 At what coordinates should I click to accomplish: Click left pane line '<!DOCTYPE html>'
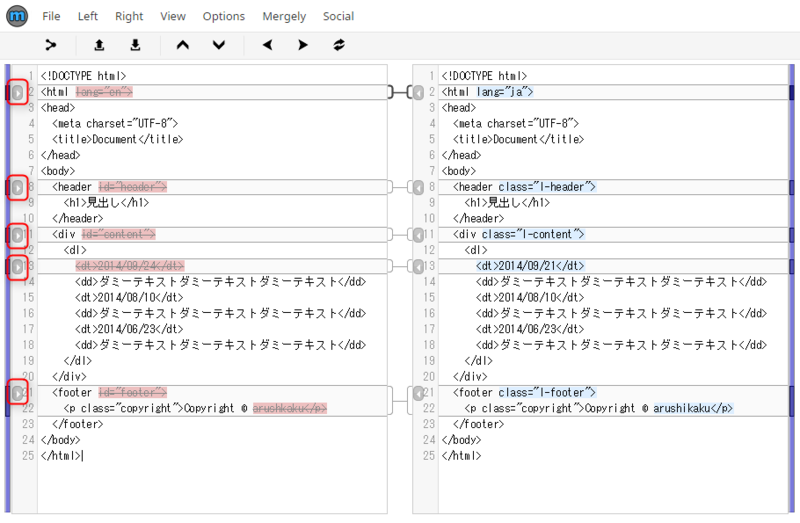[83, 76]
